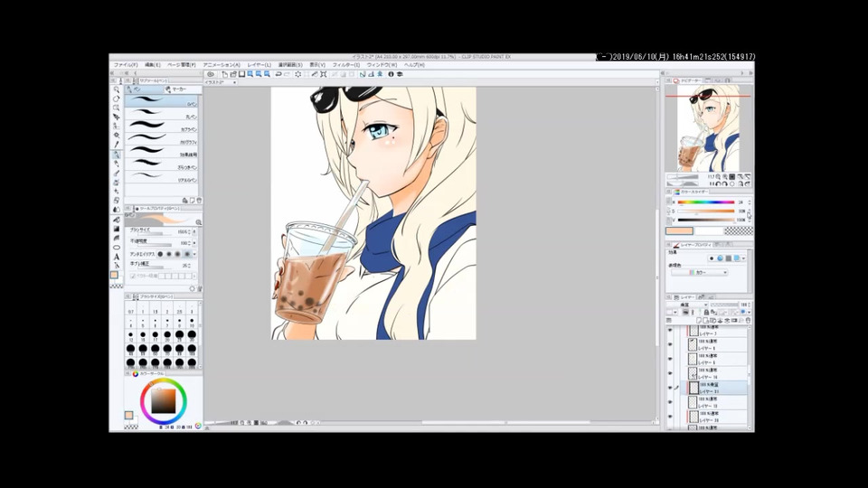868x488 pixels.
Task: Close the イラスト2 canvas tab
Action: [234, 82]
